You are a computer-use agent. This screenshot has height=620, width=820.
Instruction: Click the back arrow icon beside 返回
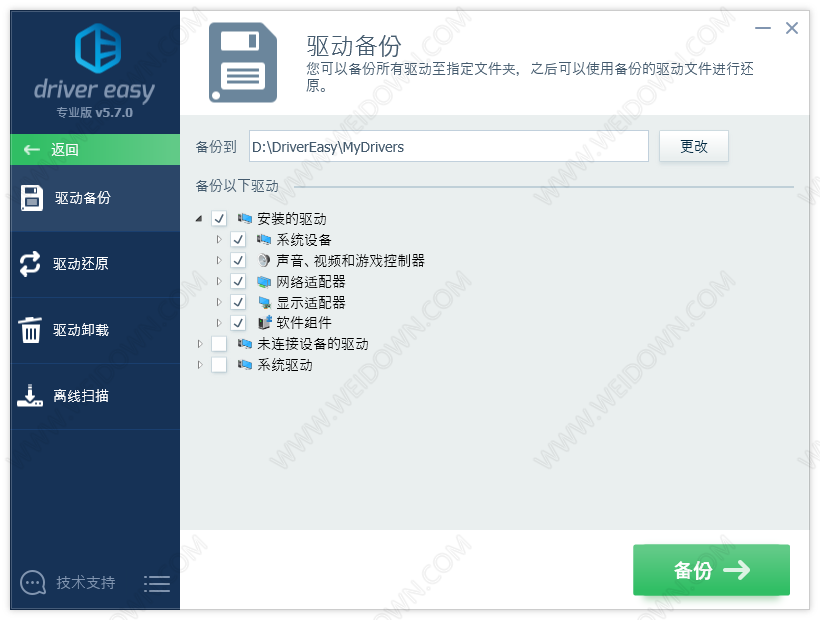click(x=32, y=150)
